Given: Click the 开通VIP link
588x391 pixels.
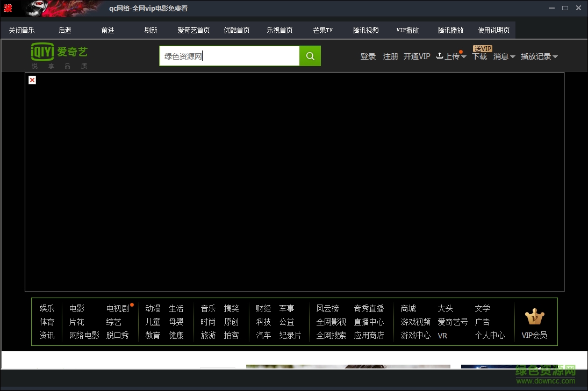Looking at the screenshot, I should pos(417,56).
